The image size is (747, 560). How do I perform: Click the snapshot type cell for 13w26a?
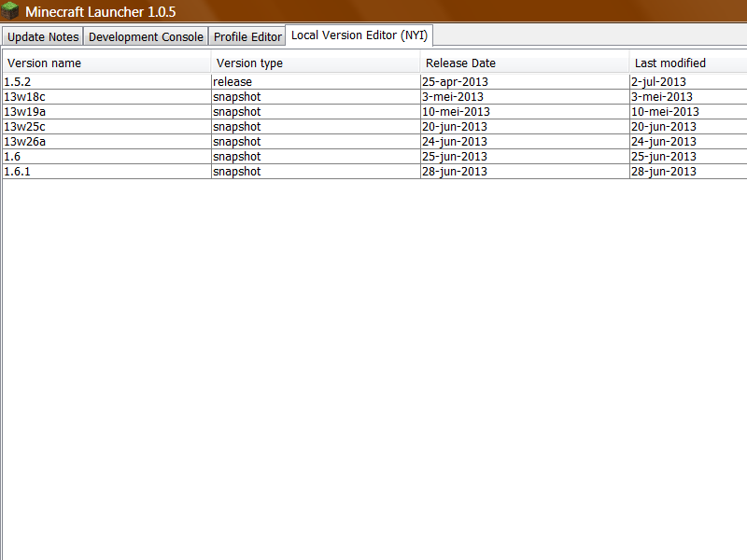coord(316,142)
